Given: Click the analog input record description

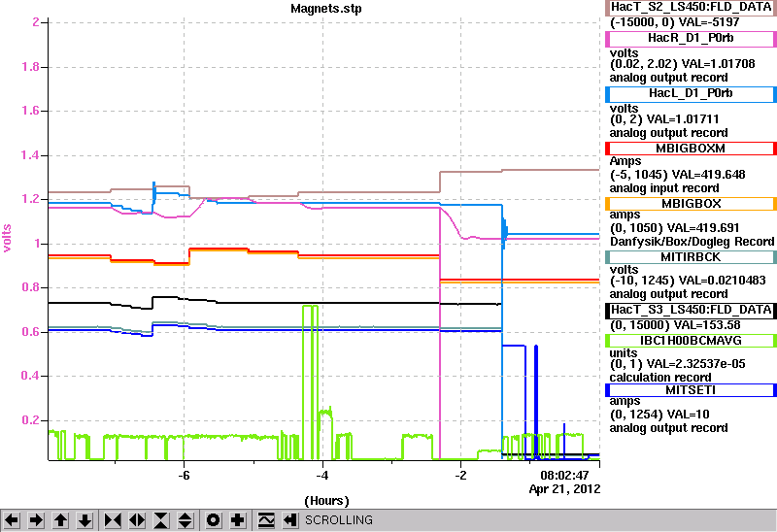Looking at the screenshot, I should (x=664, y=188).
